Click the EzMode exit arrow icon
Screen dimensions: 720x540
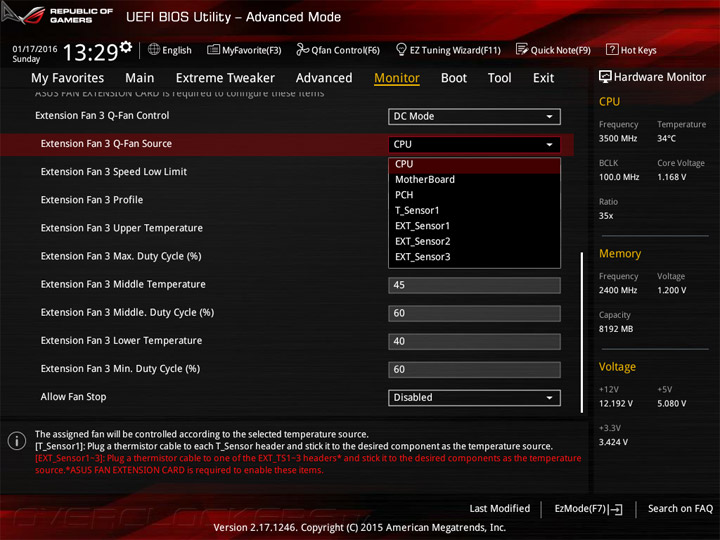(616, 509)
